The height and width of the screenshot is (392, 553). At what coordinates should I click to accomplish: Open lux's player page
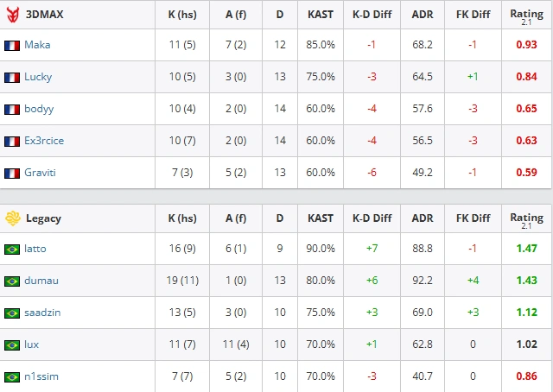pos(31,345)
